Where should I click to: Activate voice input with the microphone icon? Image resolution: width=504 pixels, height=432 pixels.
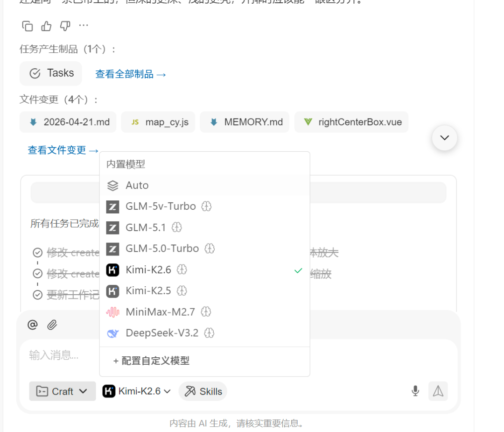(415, 391)
